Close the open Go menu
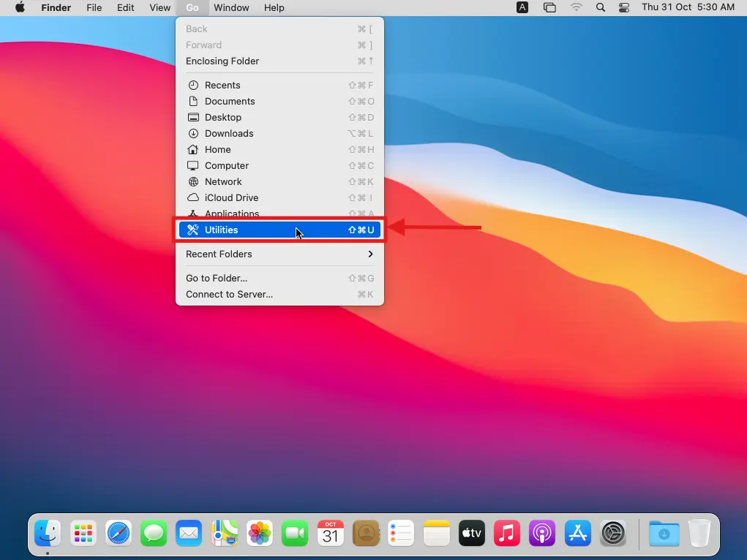The height and width of the screenshot is (560, 747). pyautogui.click(x=192, y=7)
